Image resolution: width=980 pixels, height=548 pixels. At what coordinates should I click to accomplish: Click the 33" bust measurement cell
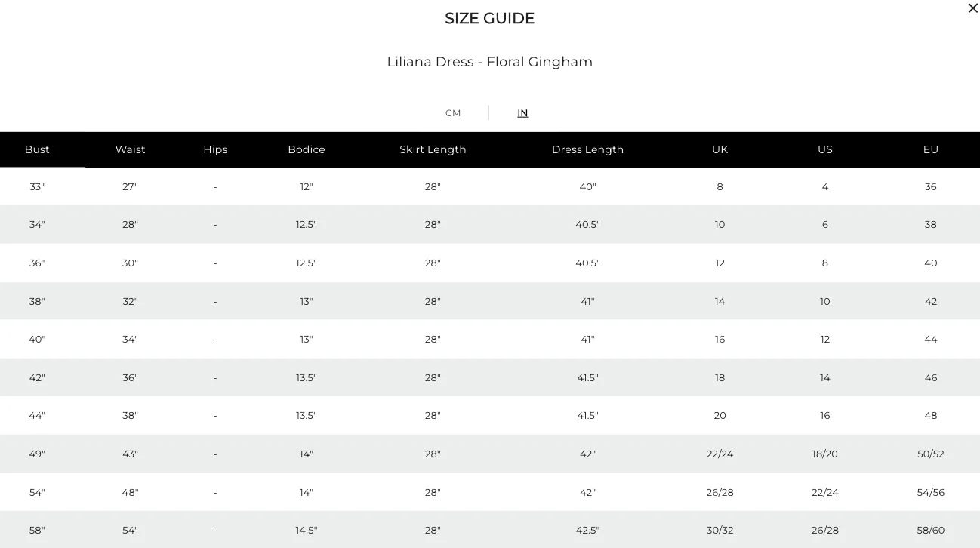coord(37,186)
